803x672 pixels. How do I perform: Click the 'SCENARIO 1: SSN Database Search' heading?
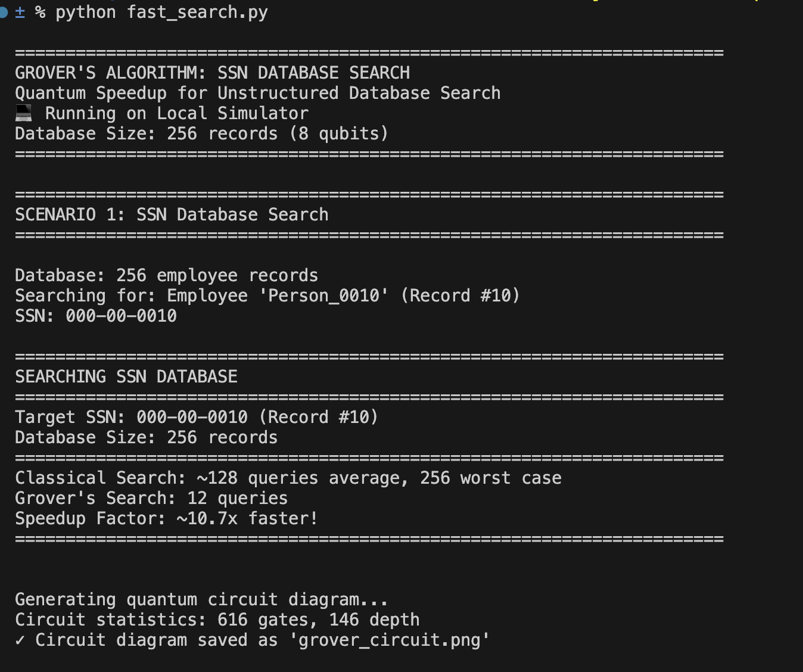coord(172,214)
